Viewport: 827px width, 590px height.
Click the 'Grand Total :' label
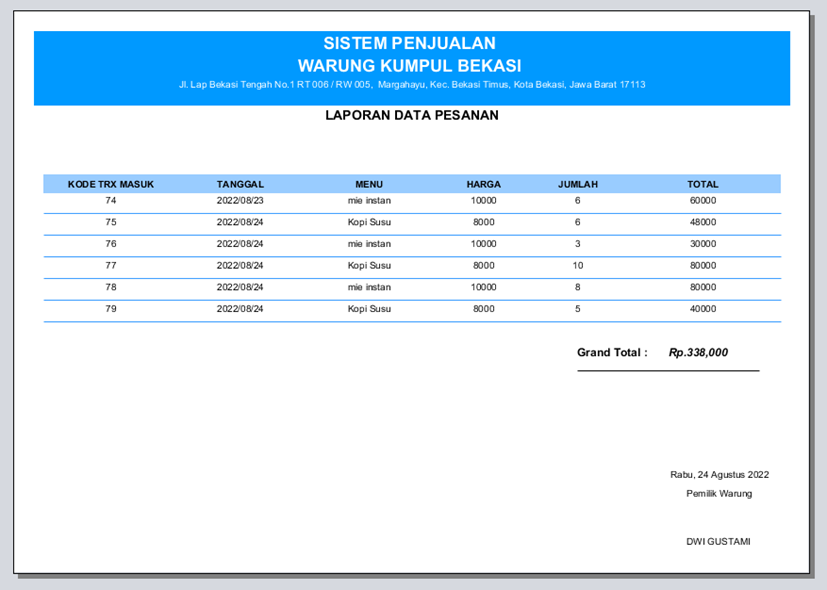tap(612, 352)
